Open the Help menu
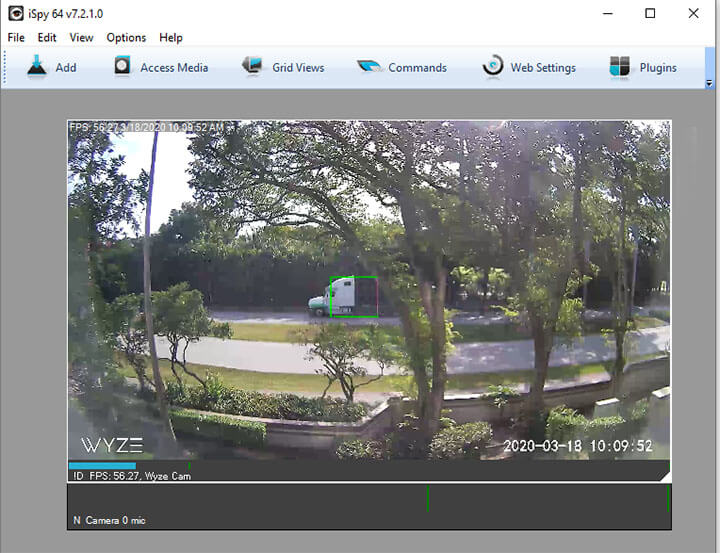720x553 pixels. 171,38
